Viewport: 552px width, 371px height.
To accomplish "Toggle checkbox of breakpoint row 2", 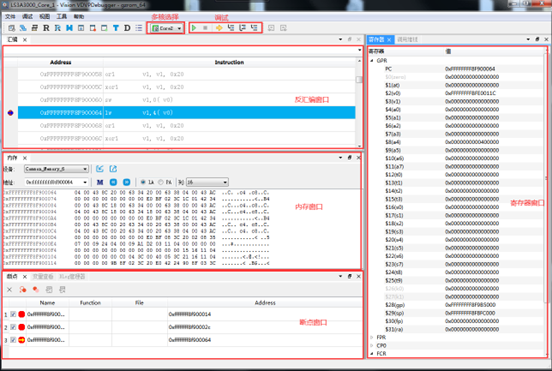I will pos(13,327).
